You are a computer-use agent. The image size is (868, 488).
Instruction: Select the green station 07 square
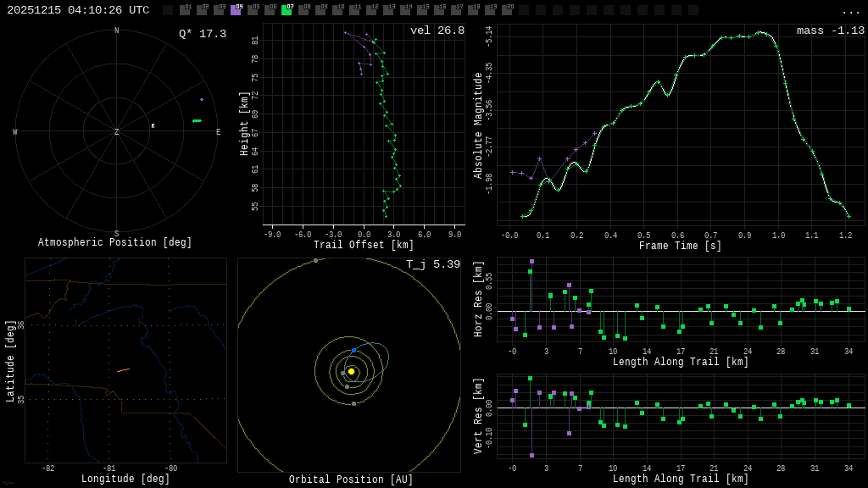pos(287,10)
